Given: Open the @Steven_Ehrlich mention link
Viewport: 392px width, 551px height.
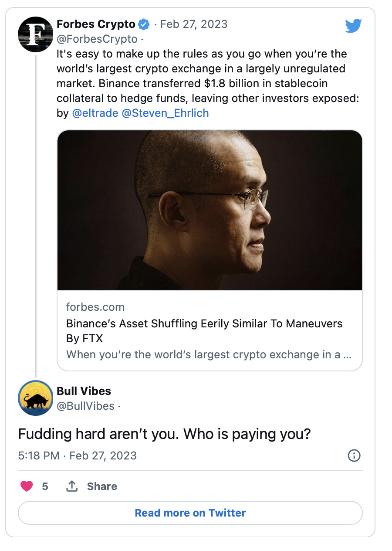Looking at the screenshot, I should [x=165, y=113].
